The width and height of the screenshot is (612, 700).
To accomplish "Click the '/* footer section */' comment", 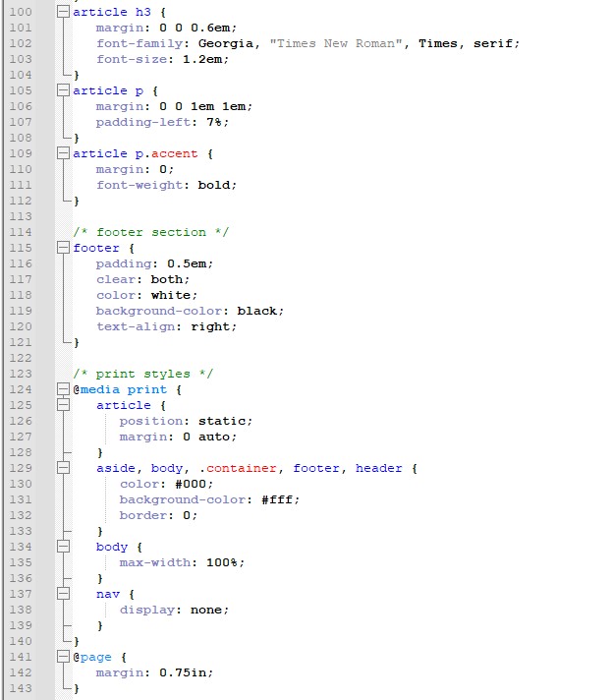I will click(x=151, y=232).
